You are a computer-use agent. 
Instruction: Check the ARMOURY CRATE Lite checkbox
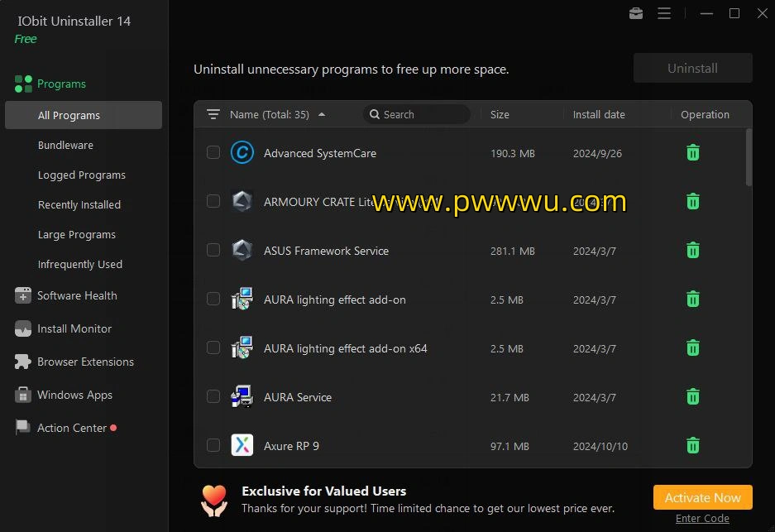(213, 201)
